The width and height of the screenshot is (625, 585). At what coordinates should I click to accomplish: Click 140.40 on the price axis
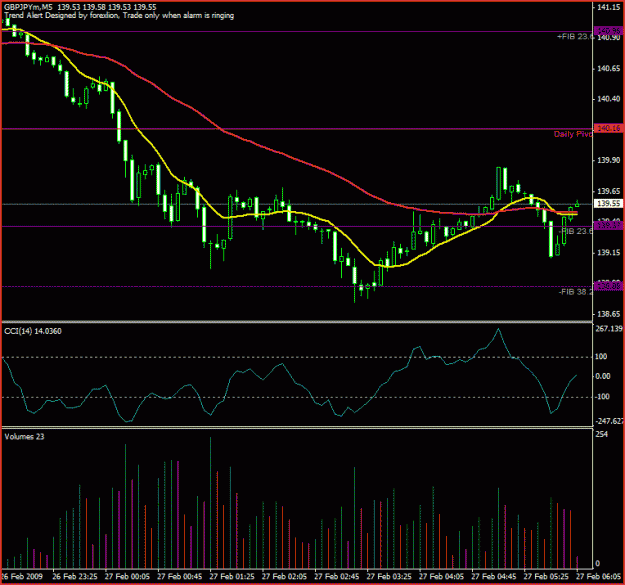pyautogui.click(x=609, y=99)
